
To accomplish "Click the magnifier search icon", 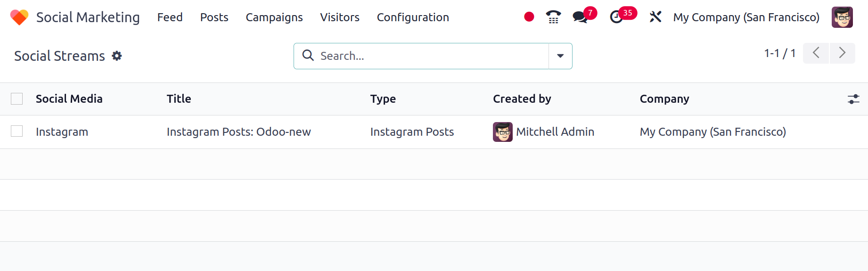I will (x=308, y=56).
